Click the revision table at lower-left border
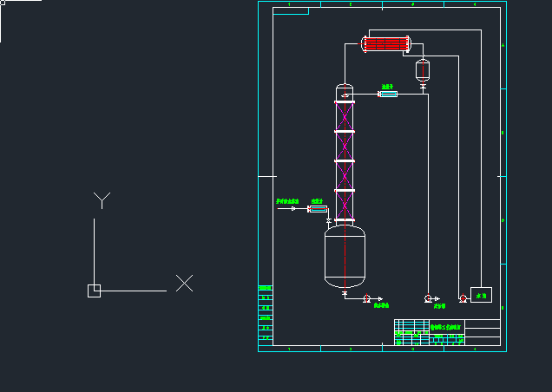The height and width of the screenshot is (392, 552). point(266,313)
